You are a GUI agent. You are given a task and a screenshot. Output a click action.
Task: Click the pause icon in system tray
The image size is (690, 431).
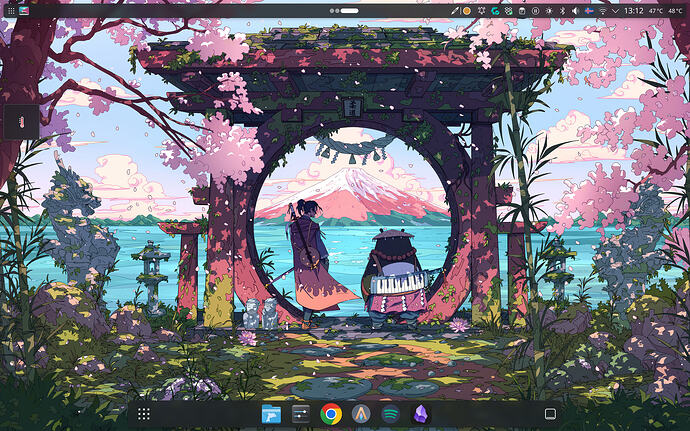pos(535,11)
